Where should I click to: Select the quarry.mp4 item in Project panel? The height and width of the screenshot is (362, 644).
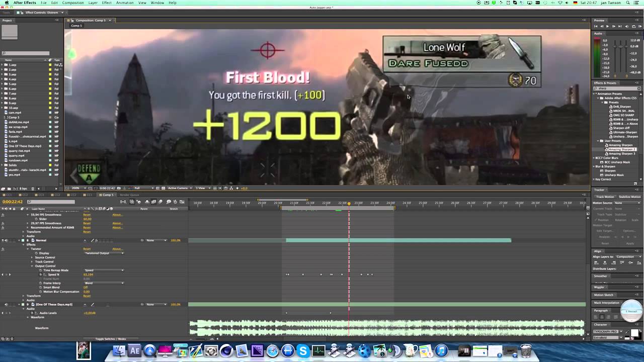(x=17, y=155)
